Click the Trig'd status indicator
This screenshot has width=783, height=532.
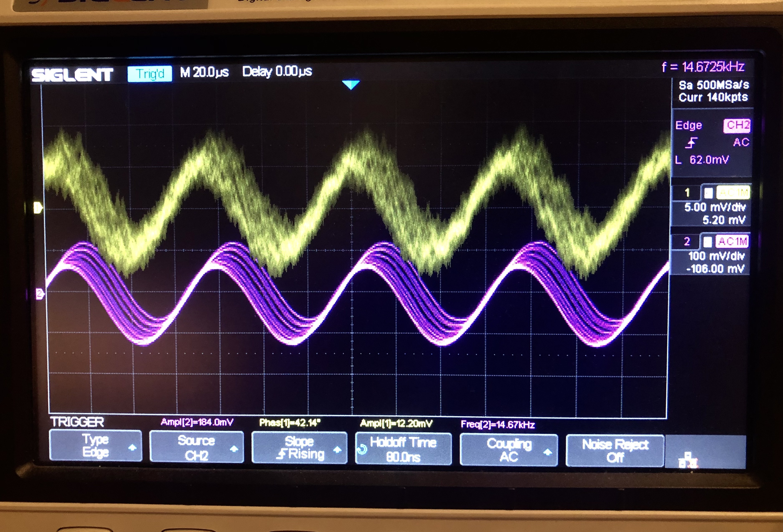[x=150, y=74]
